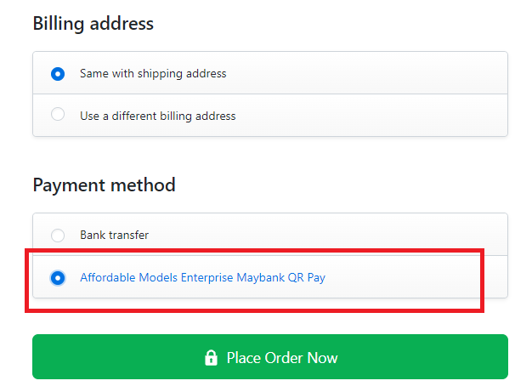Click the red highlight border around Maybank option

(254, 251)
